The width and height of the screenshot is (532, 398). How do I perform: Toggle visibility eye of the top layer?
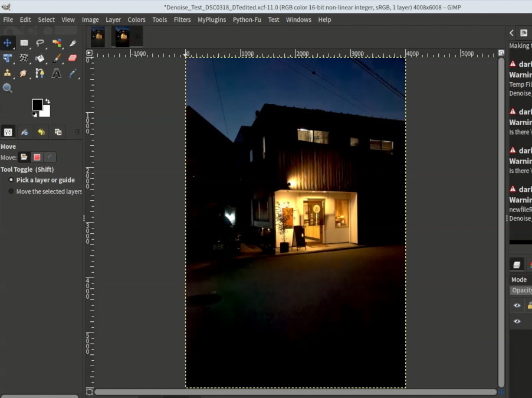point(517,305)
